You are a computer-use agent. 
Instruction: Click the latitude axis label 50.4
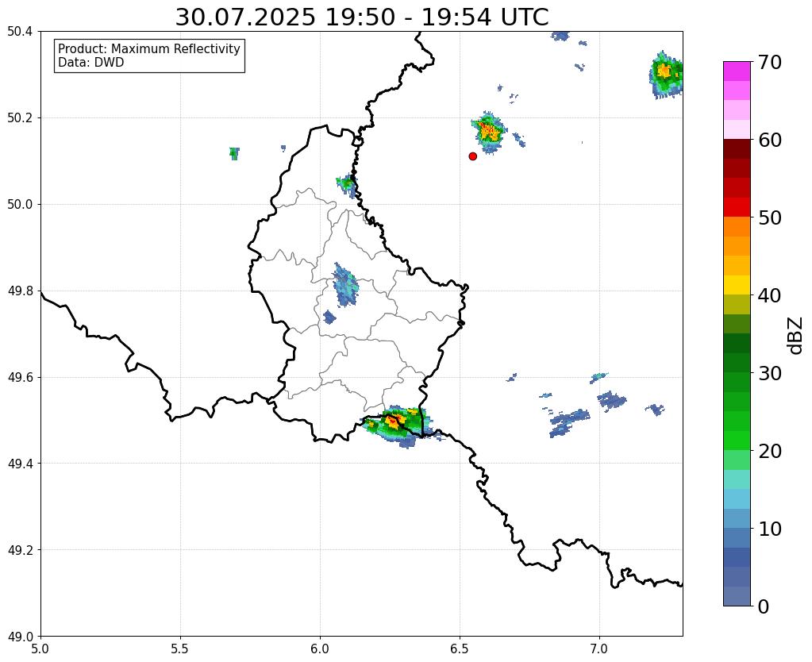click(20, 32)
